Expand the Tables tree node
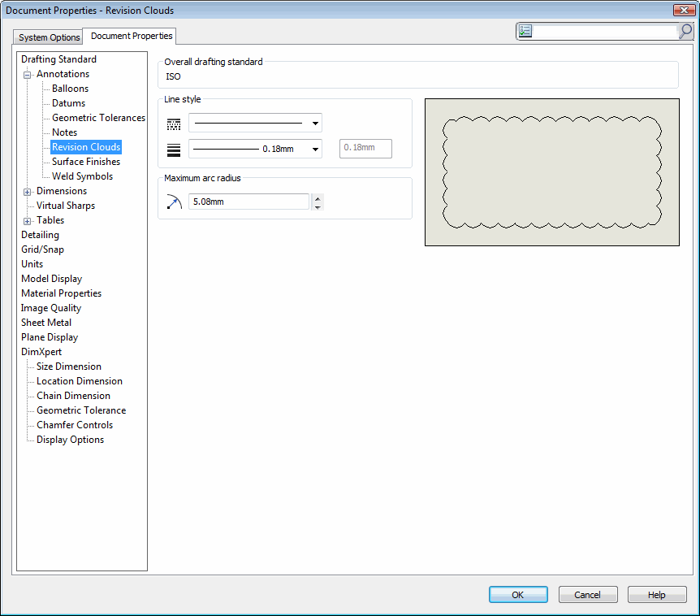 (x=28, y=221)
